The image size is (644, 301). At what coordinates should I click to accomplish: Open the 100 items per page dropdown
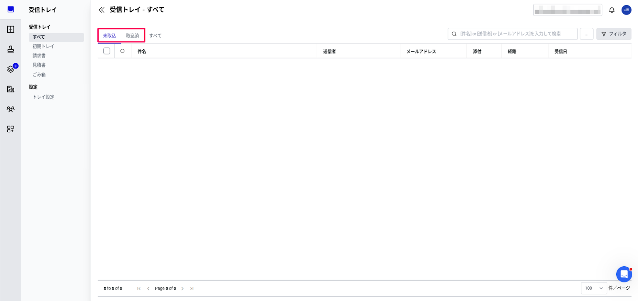pos(594,288)
